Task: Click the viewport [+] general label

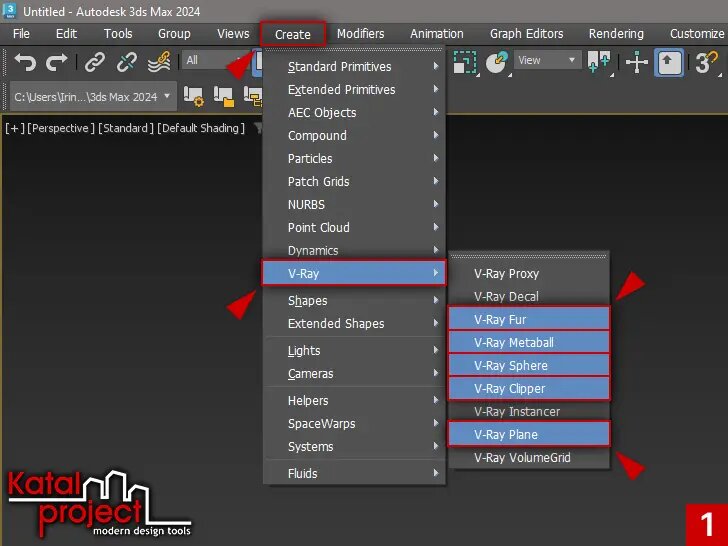Action: (x=15, y=128)
